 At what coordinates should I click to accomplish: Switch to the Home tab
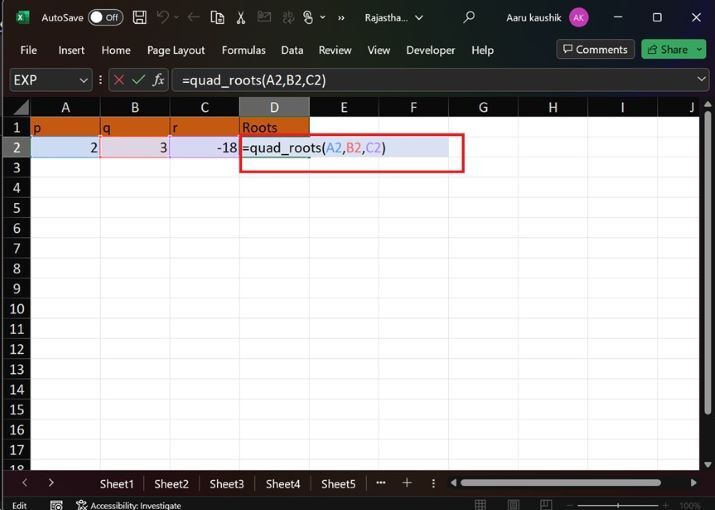pyautogui.click(x=116, y=50)
